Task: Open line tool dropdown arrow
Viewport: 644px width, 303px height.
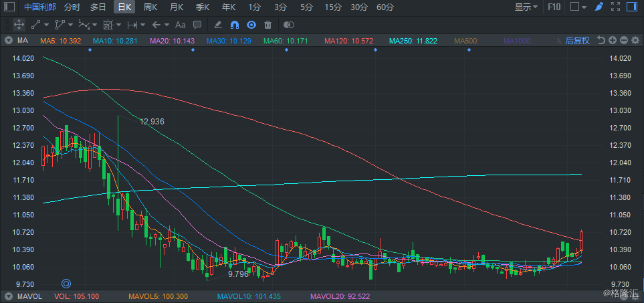Action: pyautogui.click(x=46, y=25)
